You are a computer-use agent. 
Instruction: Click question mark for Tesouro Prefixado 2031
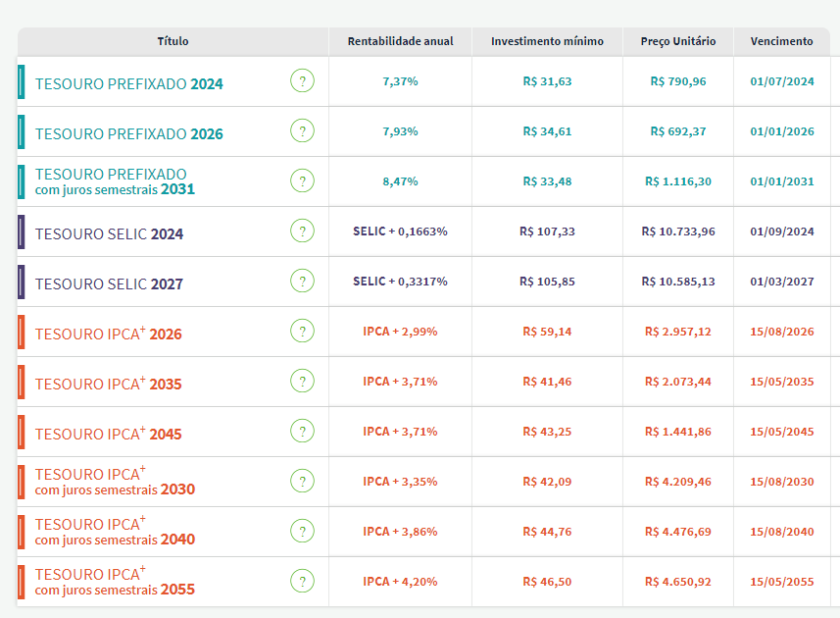pos(302,181)
